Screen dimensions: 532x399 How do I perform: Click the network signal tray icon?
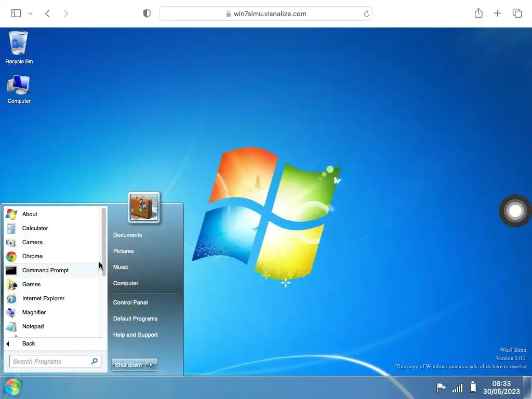pos(457,388)
